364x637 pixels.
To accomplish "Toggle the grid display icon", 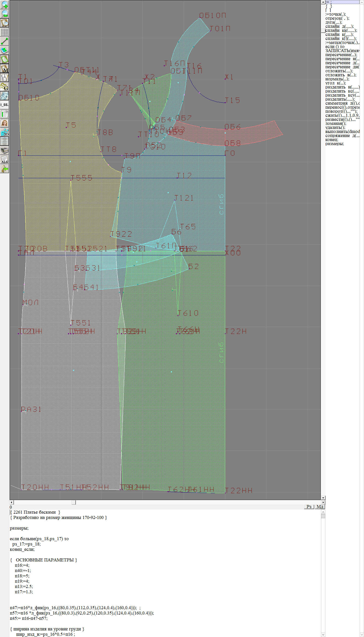I will coord(5,32).
